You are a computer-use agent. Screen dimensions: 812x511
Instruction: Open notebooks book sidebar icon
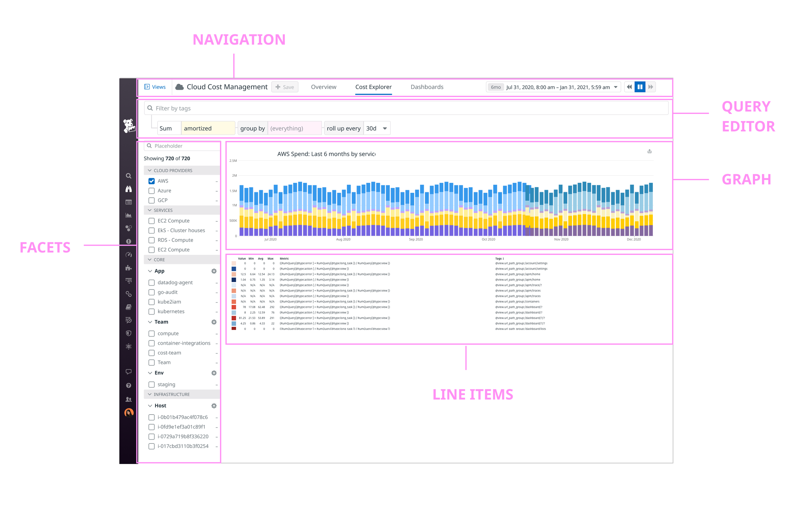(x=129, y=307)
